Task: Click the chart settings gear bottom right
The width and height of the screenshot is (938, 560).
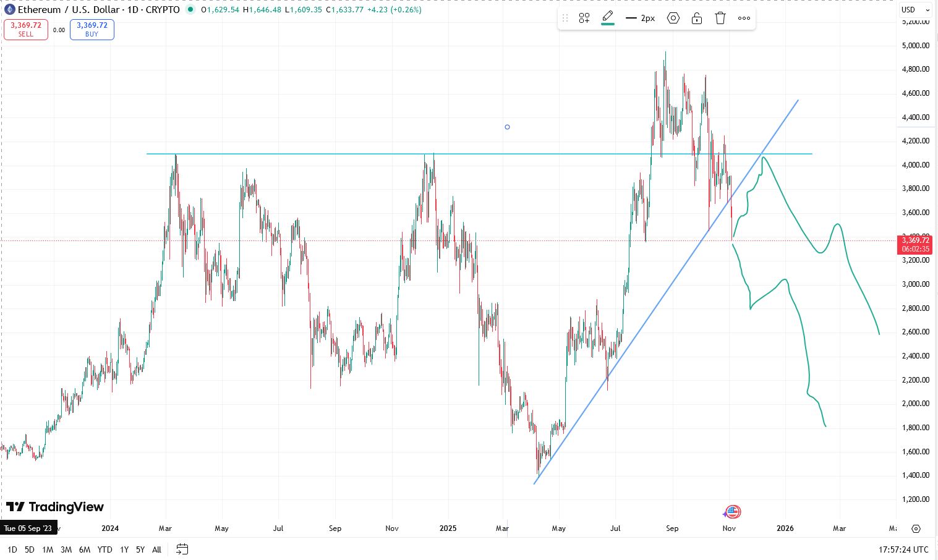Action: (916, 529)
